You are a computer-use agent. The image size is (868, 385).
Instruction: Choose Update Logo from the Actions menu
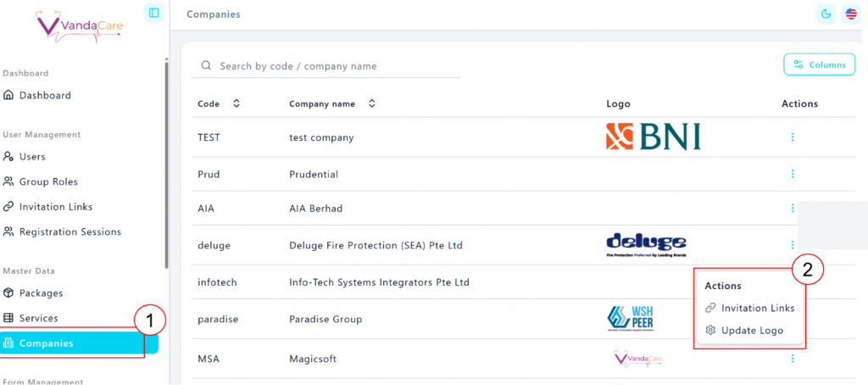[752, 330]
